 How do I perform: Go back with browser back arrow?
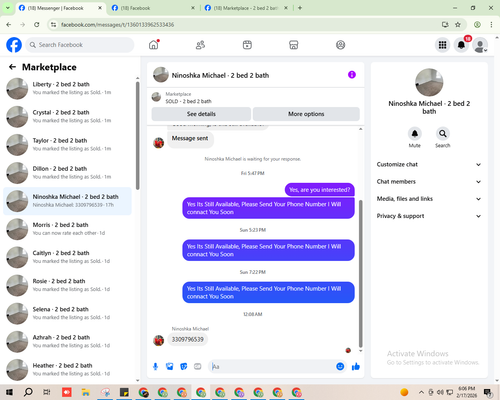[x=9, y=24]
